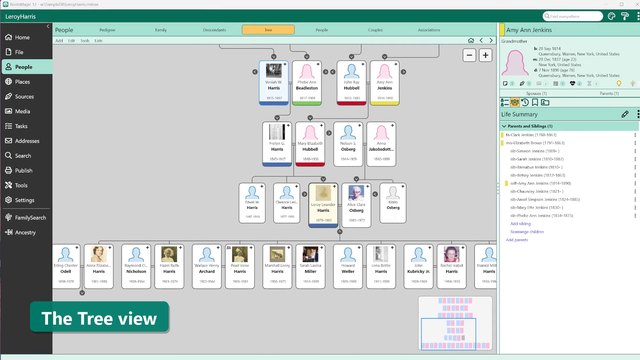Switch to the Couples tab
The image size is (640, 360).
[x=375, y=30]
